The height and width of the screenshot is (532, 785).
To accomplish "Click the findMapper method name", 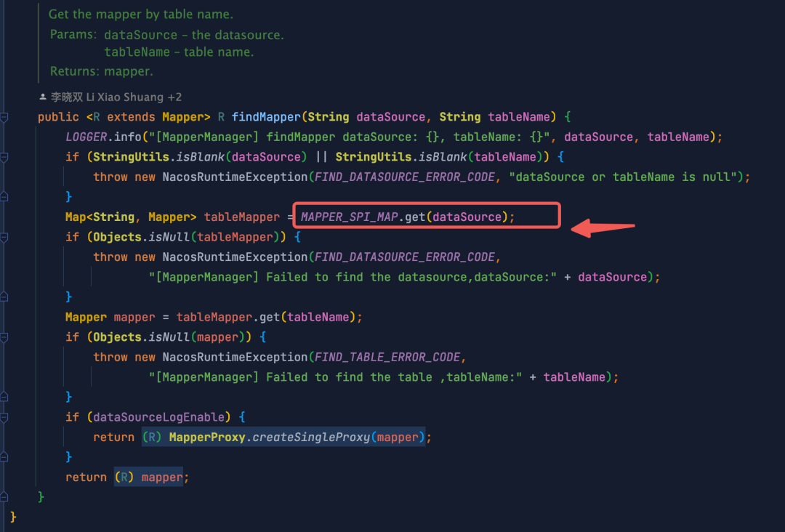I will point(266,117).
